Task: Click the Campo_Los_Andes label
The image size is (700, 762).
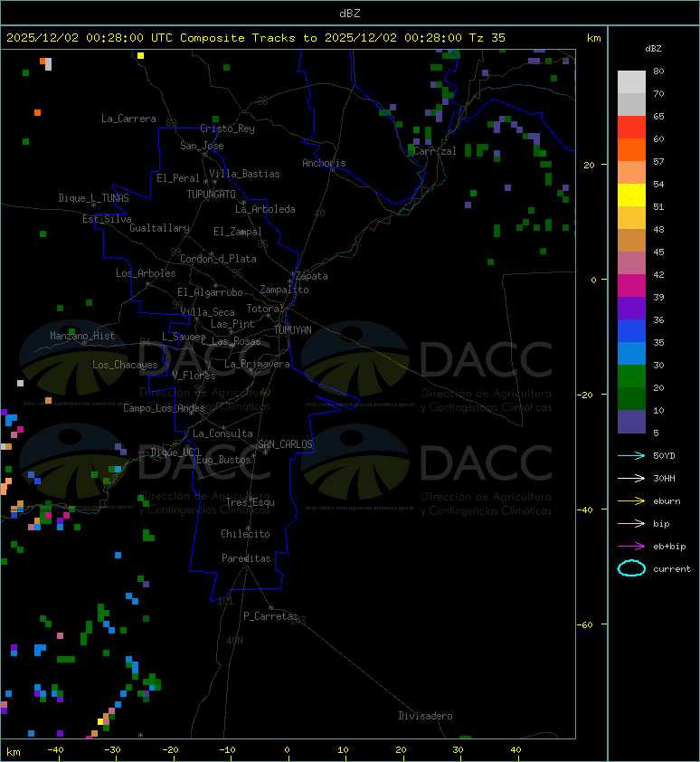Action: tap(164, 408)
